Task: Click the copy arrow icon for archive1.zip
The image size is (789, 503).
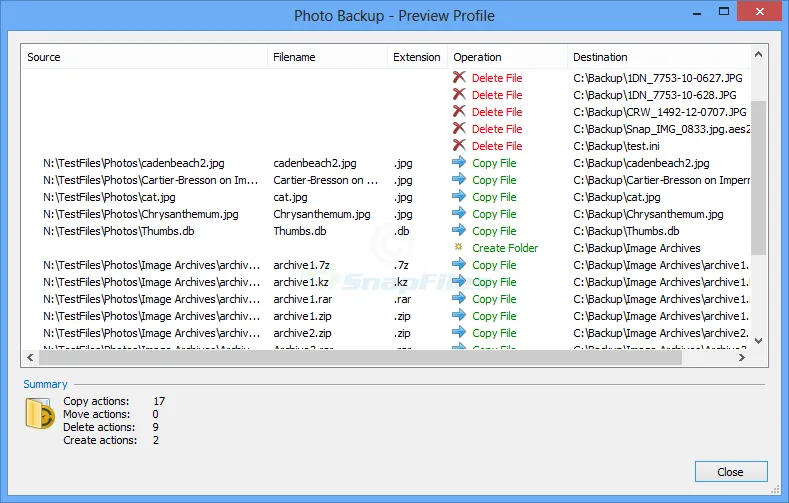Action: [x=459, y=315]
